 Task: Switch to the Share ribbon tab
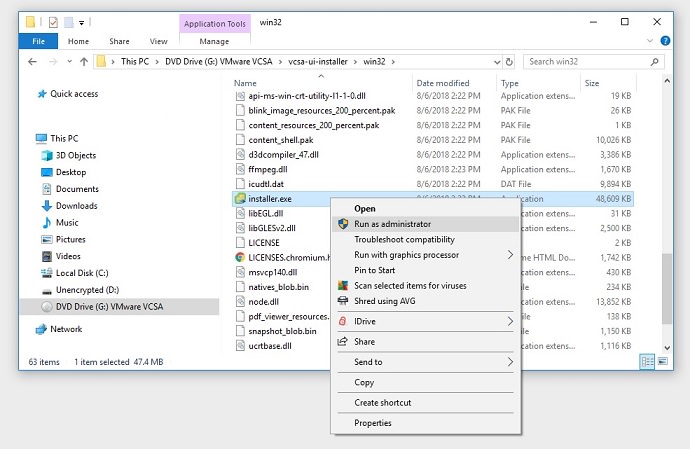tap(119, 41)
